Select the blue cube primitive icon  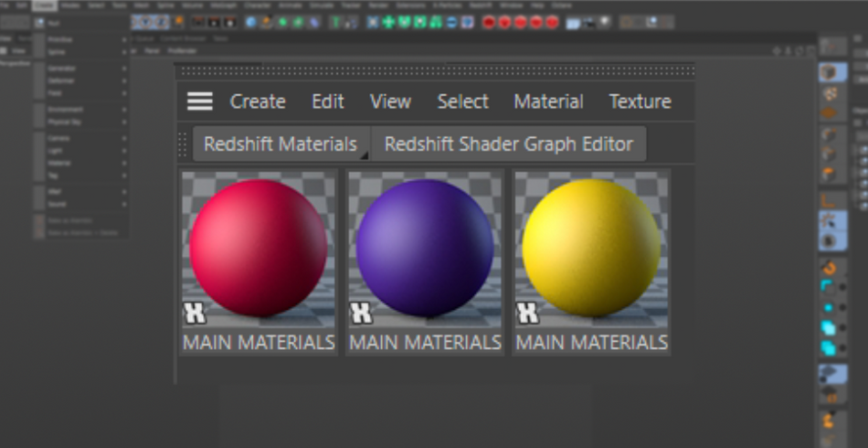[251, 22]
